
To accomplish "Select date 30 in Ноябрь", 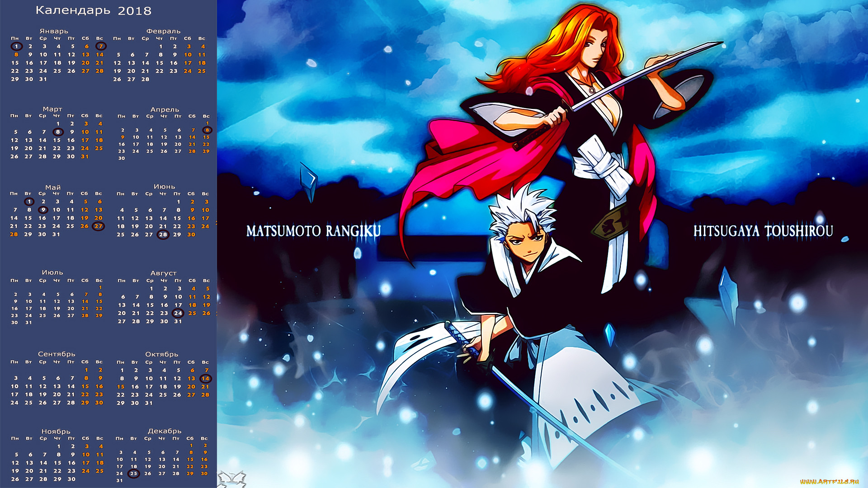I will coord(71,479).
